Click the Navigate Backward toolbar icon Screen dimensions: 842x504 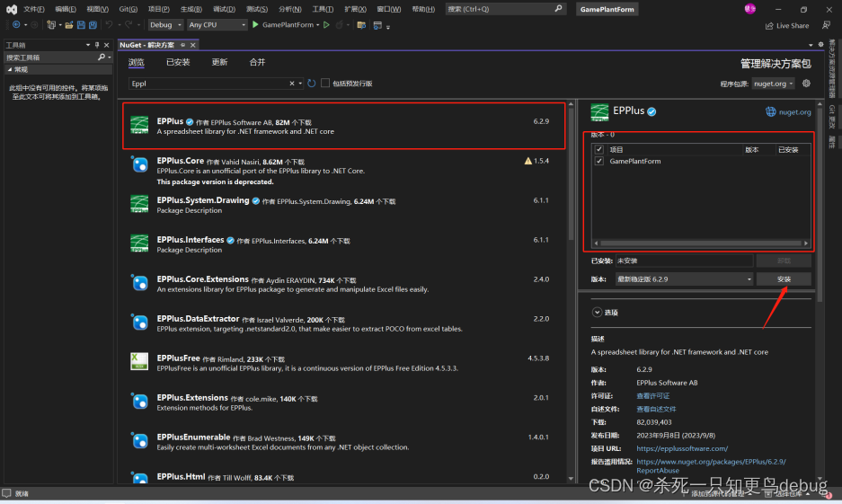[x=16, y=24]
